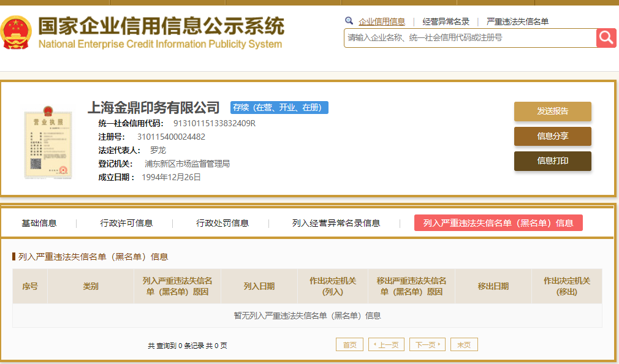This screenshot has height=364, width=619.
Task: Select the registration number 310115400024482
Action: point(172,137)
